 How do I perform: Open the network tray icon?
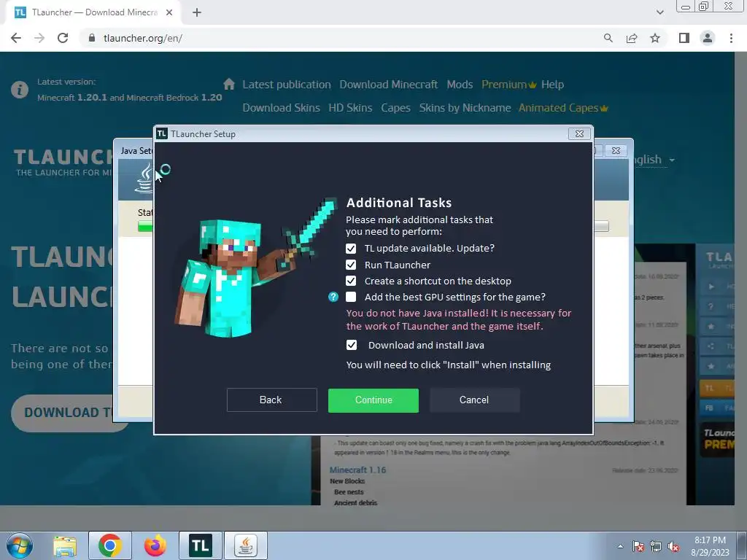click(x=656, y=546)
